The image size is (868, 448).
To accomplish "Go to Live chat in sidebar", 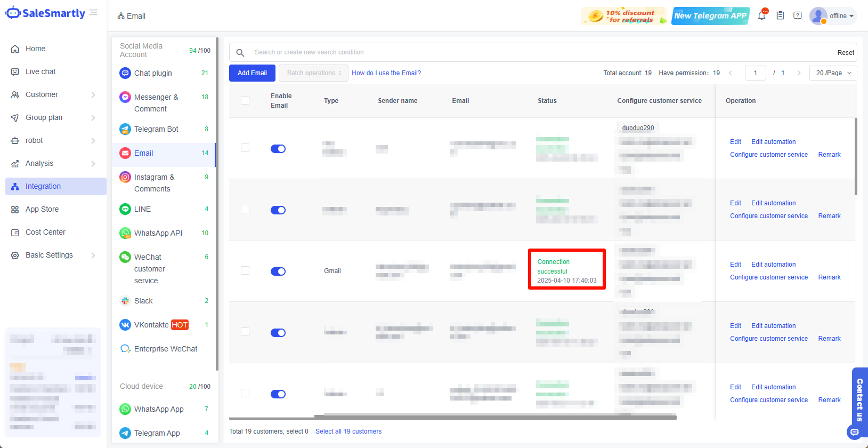I will 40,71.
